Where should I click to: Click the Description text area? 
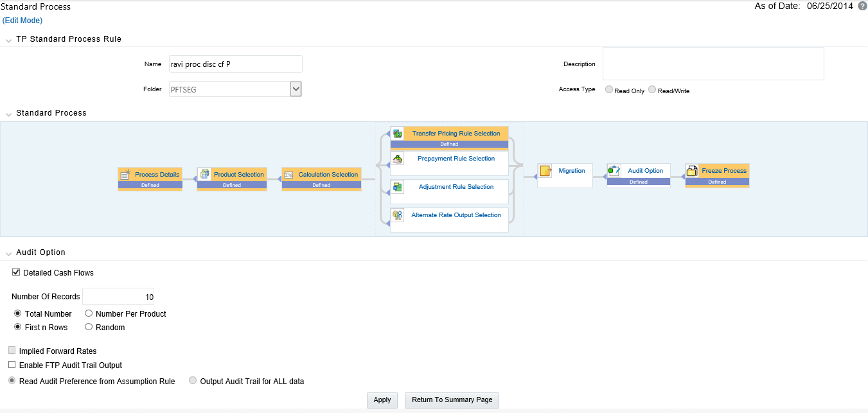click(713, 64)
